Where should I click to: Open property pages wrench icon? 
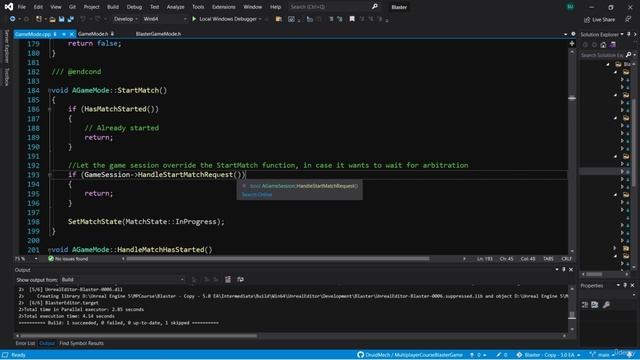pos(607,304)
